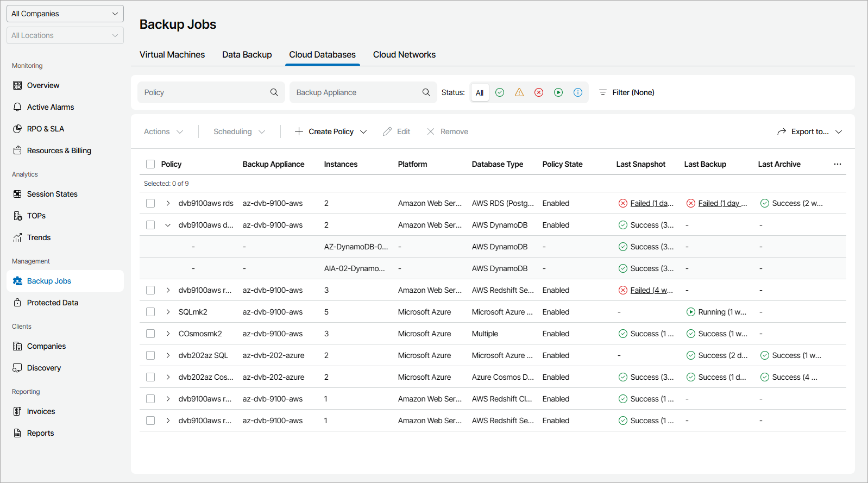The image size is (868, 483).
Task: Switch to the Virtual Machines tab
Action: coord(172,54)
